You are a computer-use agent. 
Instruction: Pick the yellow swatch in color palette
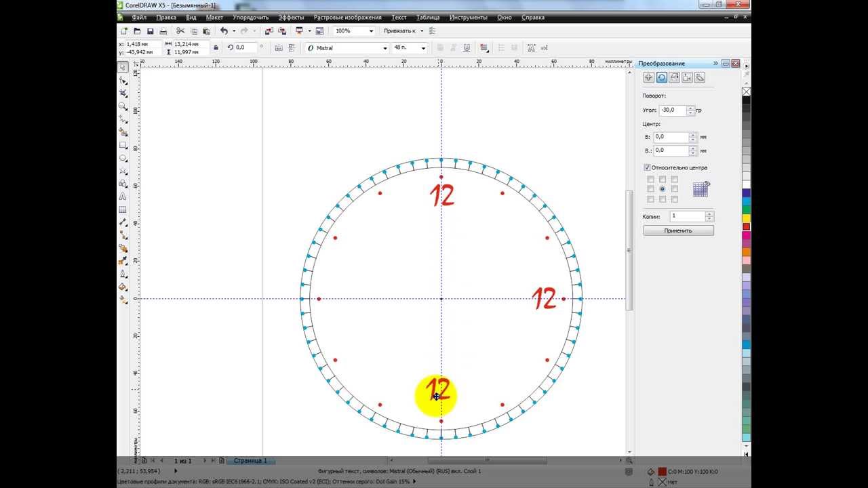[x=747, y=218]
